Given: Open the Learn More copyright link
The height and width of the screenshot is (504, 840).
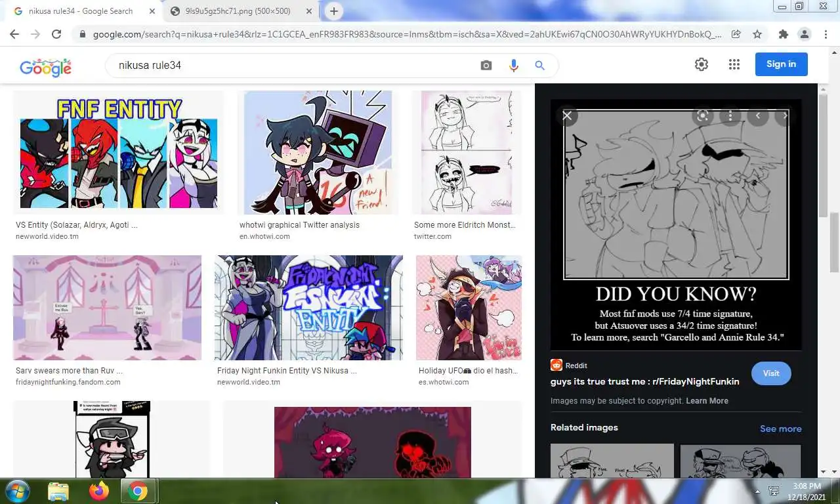Looking at the screenshot, I should (707, 401).
